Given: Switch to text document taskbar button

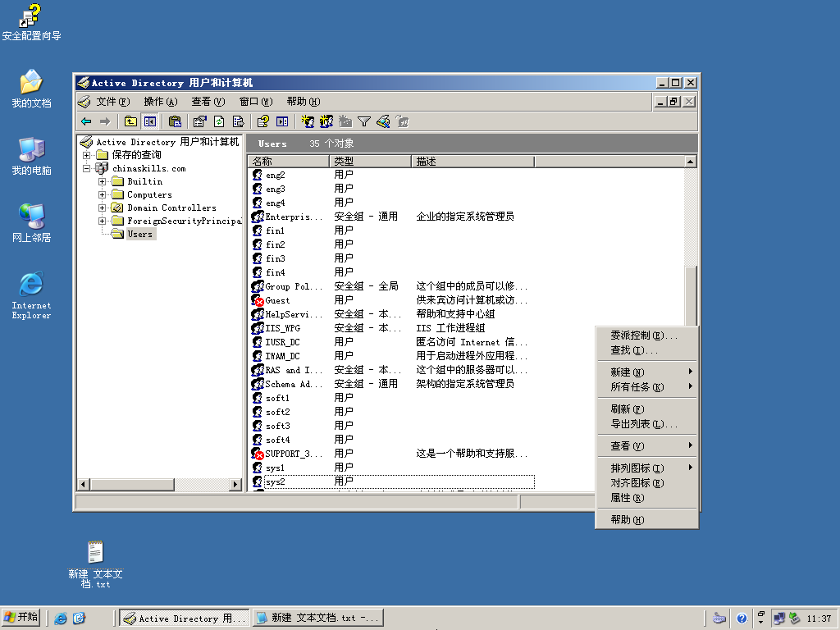Looking at the screenshot, I should [x=318, y=619].
